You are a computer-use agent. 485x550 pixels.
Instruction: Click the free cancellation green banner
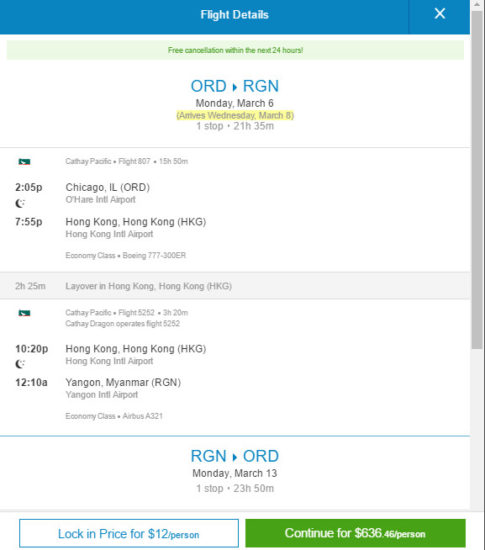pos(235,50)
